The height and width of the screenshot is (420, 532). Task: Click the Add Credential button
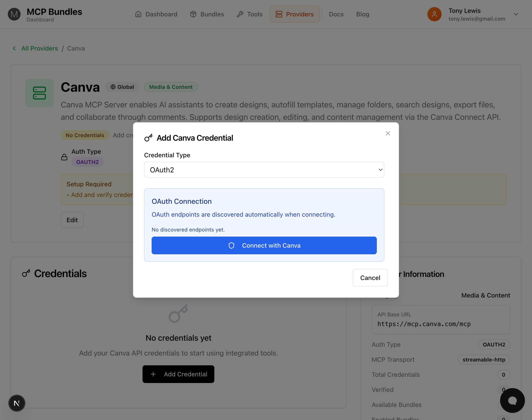(x=178, y=374)
